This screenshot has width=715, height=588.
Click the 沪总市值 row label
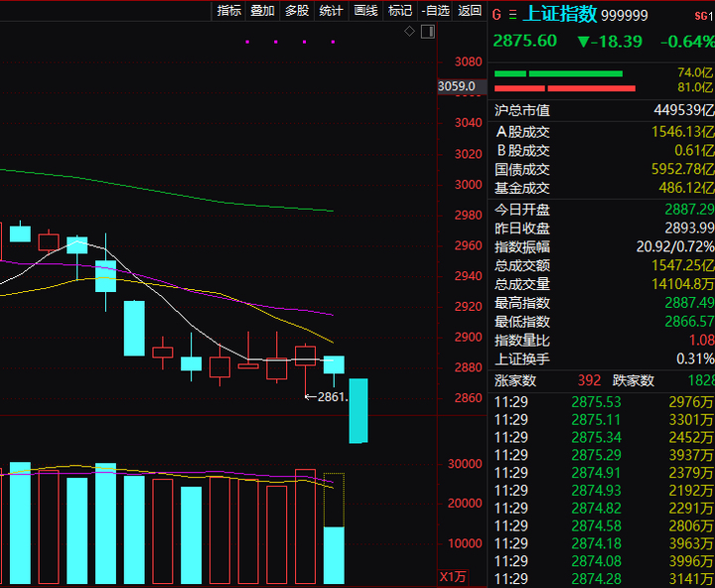[522, 110]
